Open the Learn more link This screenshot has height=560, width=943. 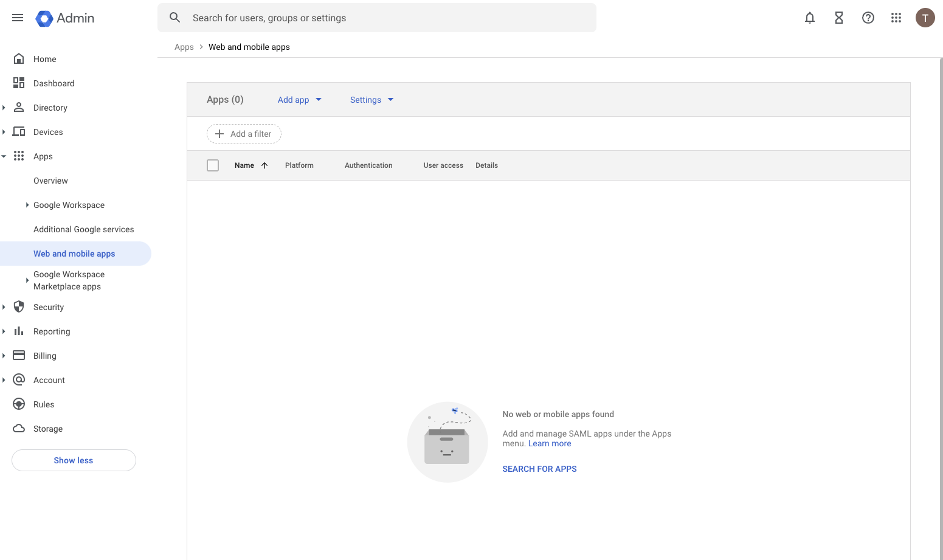548,443
